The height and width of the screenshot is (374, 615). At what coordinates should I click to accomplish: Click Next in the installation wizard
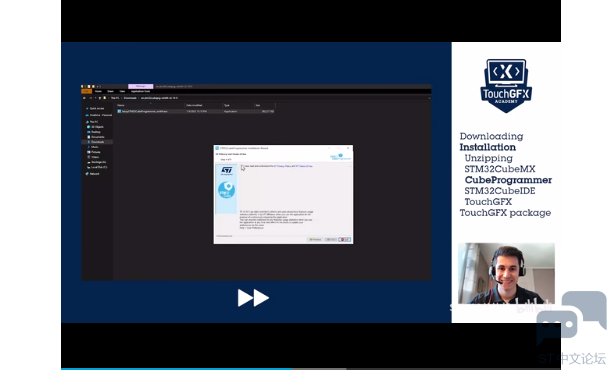[x=331, y=240]
